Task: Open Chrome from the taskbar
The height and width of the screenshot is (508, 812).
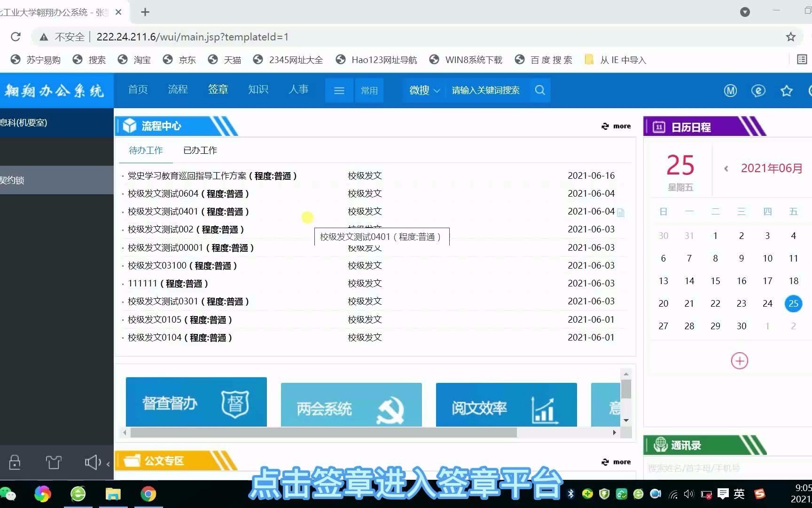Action: (148, 494)
